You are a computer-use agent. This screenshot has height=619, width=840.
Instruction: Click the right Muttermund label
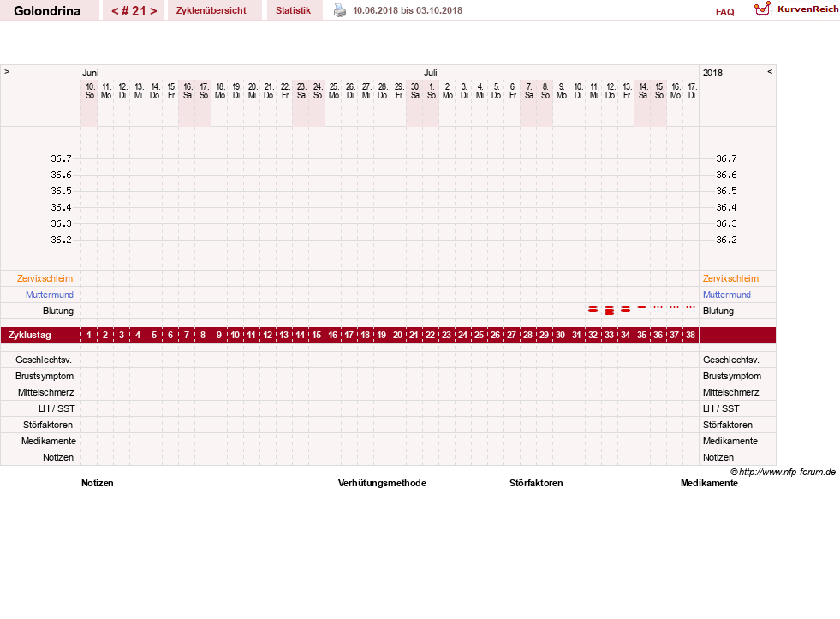click(x=726, y=295)
